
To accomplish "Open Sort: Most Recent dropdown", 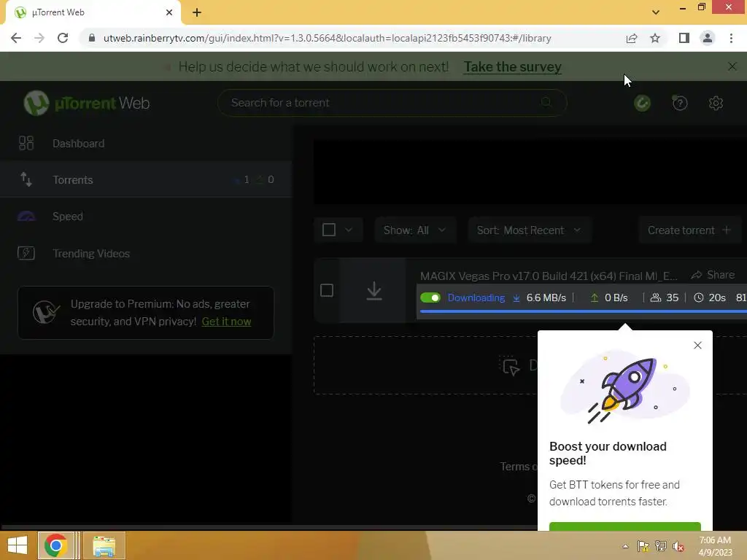I will [530, 230].
